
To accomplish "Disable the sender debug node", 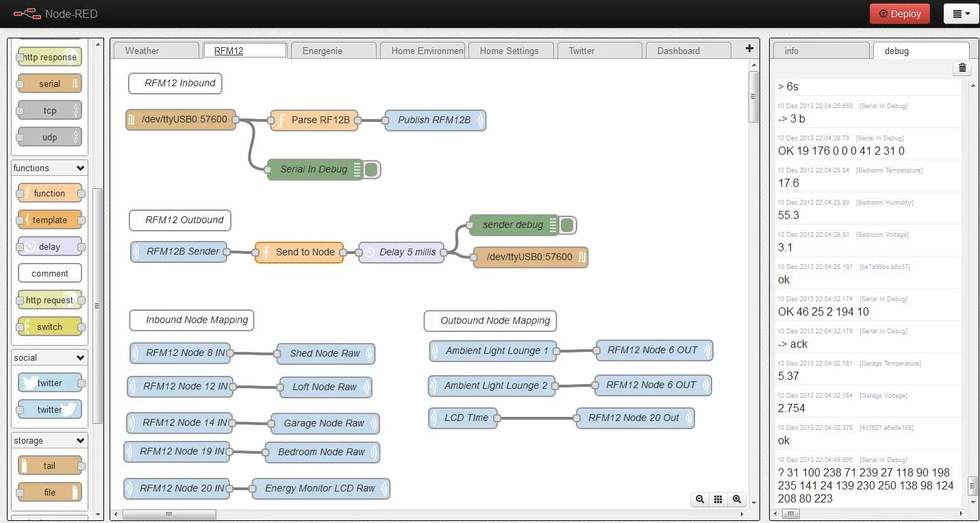I will [568, 225].
